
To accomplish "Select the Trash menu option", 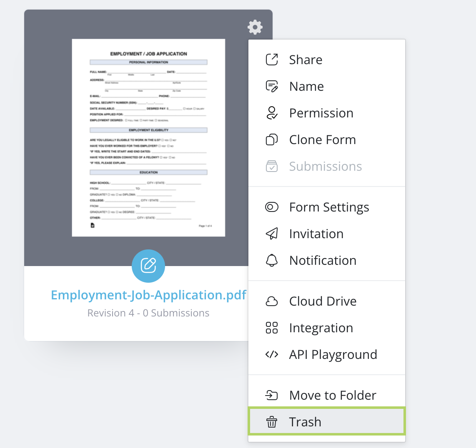I will 305,422.
